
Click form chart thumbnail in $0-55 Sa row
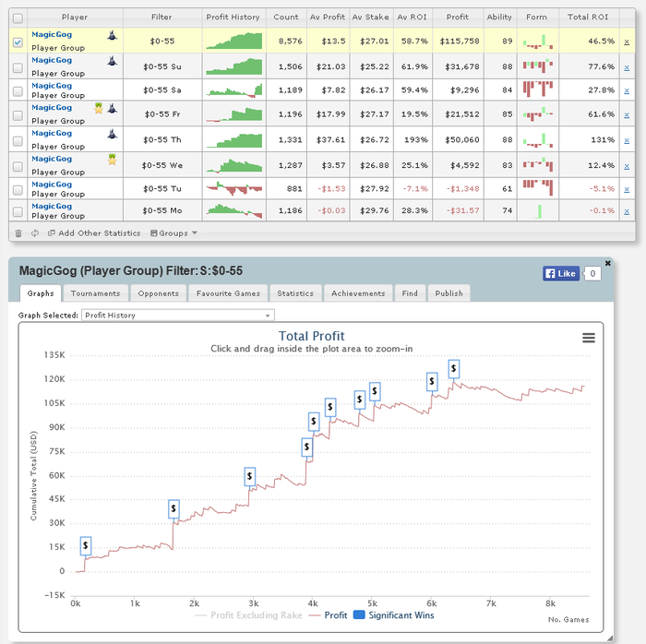(x=538, y=89)
